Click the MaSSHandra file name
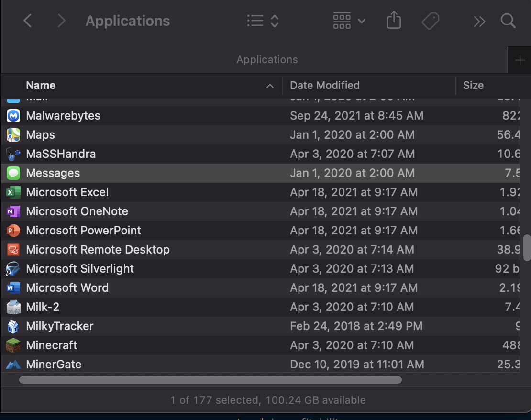 click(61, 154)
